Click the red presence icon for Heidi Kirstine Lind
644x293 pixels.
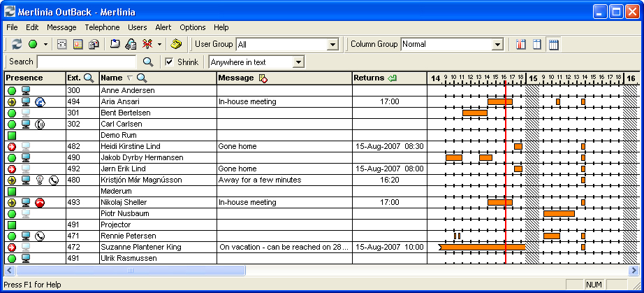click(x=11, y=146)
